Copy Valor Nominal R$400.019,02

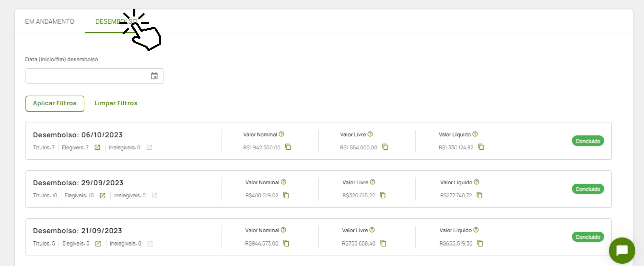click(286, 195)
